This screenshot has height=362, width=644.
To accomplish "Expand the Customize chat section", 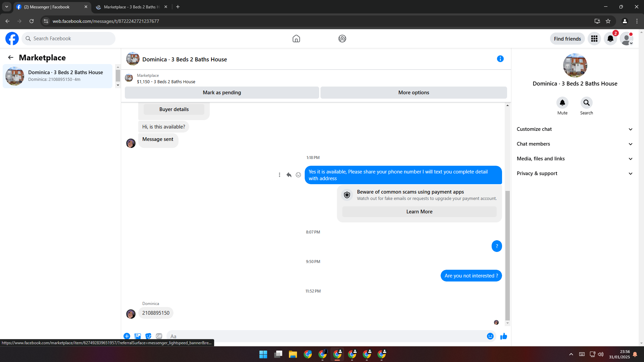I will (575, 129).
